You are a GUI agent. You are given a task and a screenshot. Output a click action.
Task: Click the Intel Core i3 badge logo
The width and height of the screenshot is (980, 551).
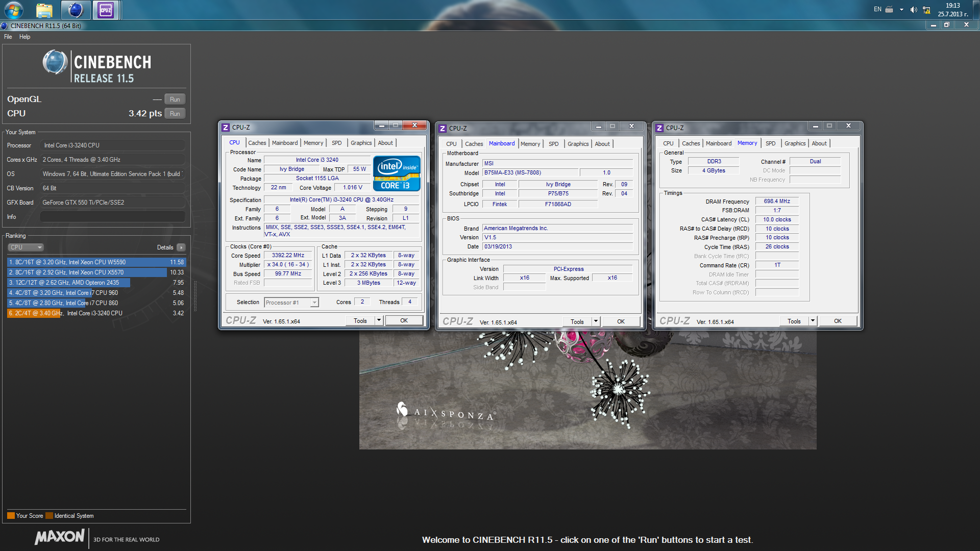click(397, 173)
